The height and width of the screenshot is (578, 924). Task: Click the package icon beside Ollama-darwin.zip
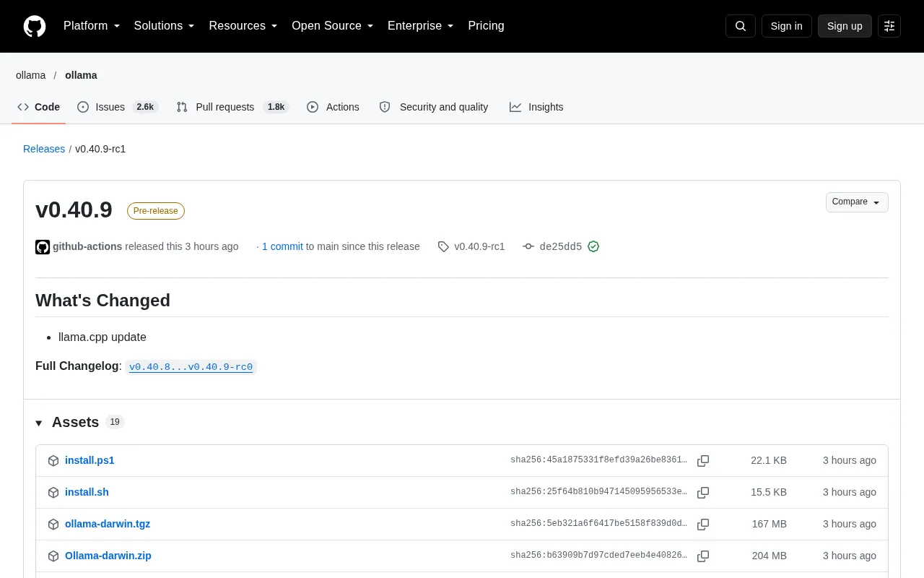click(x=53, y=556)
